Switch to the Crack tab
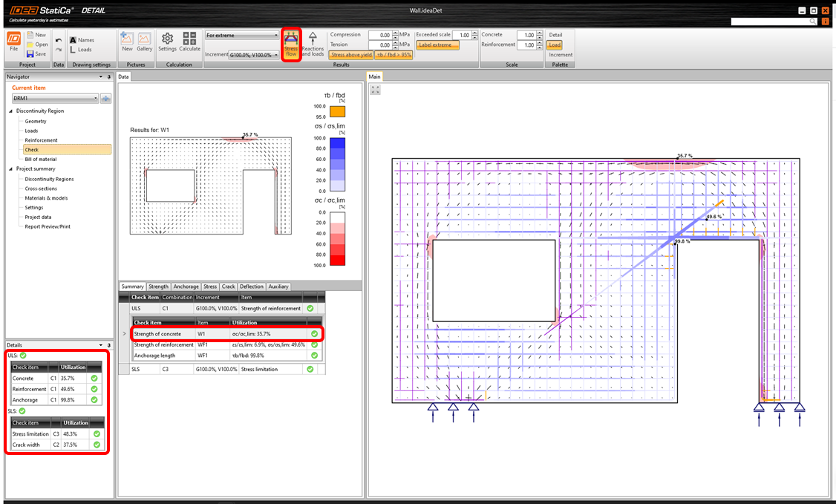Image resolution: width=836 pixels, height=504 pixels. (x=229, y=287)
